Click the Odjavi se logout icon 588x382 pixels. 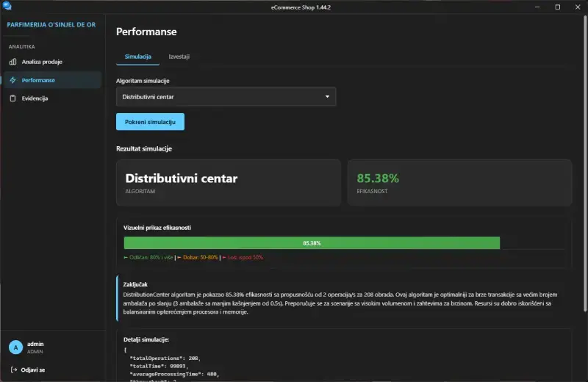(14, 370)
